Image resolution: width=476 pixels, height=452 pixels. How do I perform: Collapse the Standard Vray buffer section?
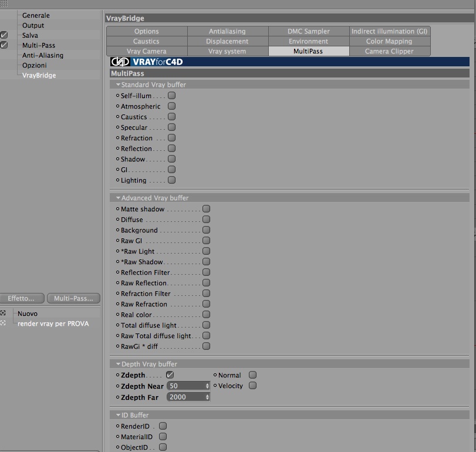pos(119,85)
